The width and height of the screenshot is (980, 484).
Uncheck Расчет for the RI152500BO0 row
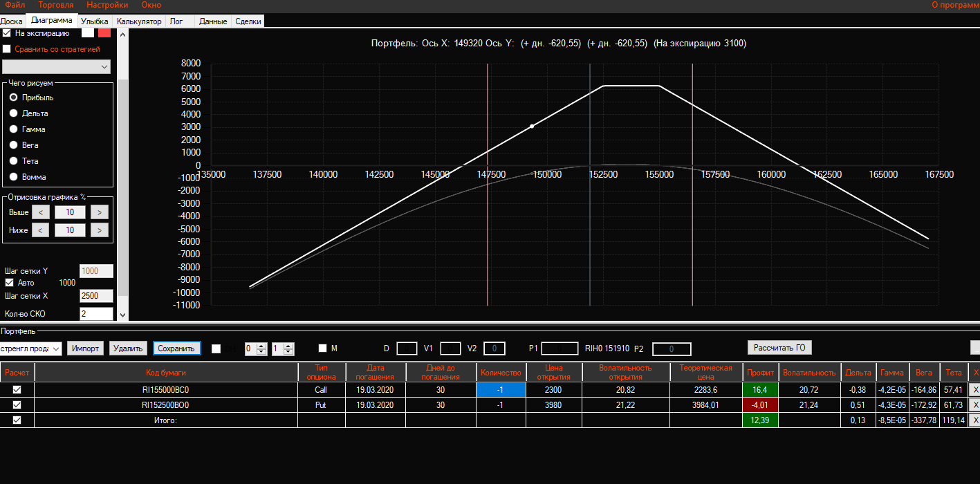(x=17, y=405)
